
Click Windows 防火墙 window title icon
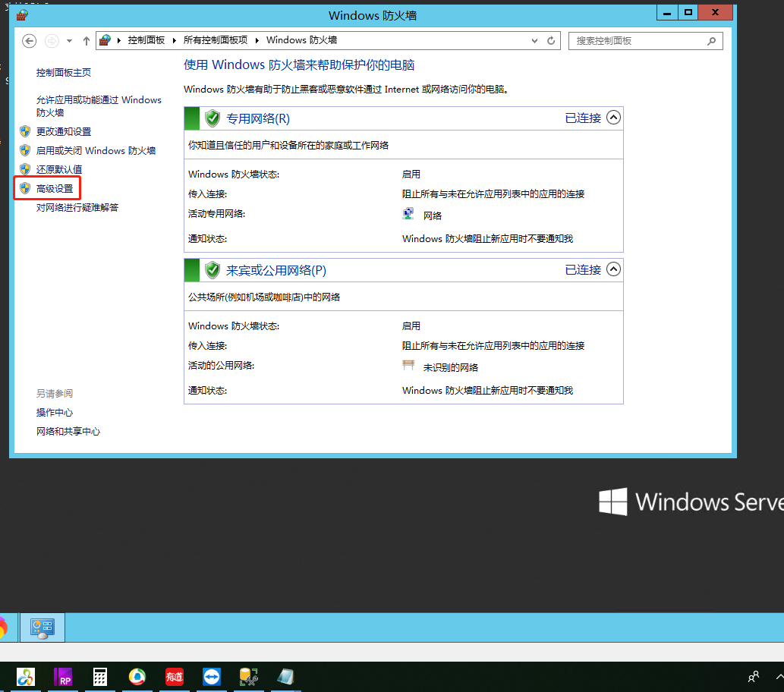click(x=22, y=15)
